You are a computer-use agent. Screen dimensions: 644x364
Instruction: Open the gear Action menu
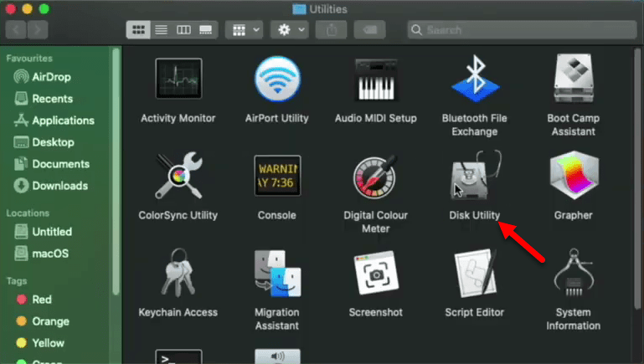point(290,29)
